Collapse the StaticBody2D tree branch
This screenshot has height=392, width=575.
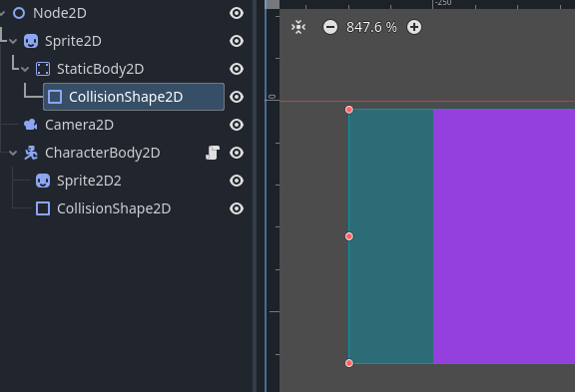coord(25,69)
